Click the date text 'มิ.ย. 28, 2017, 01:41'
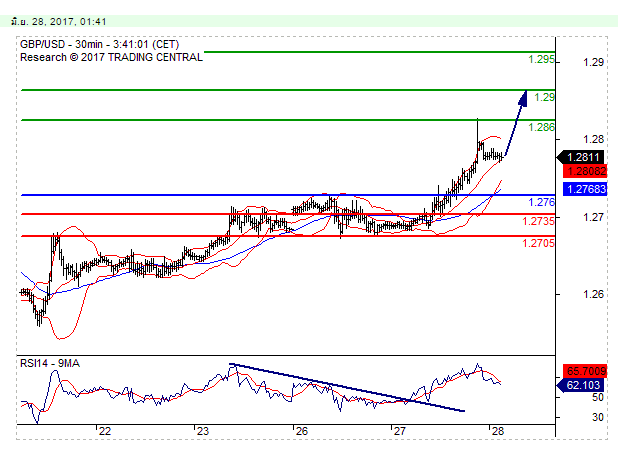The image size is (618, 459). [x=58, y=21]
